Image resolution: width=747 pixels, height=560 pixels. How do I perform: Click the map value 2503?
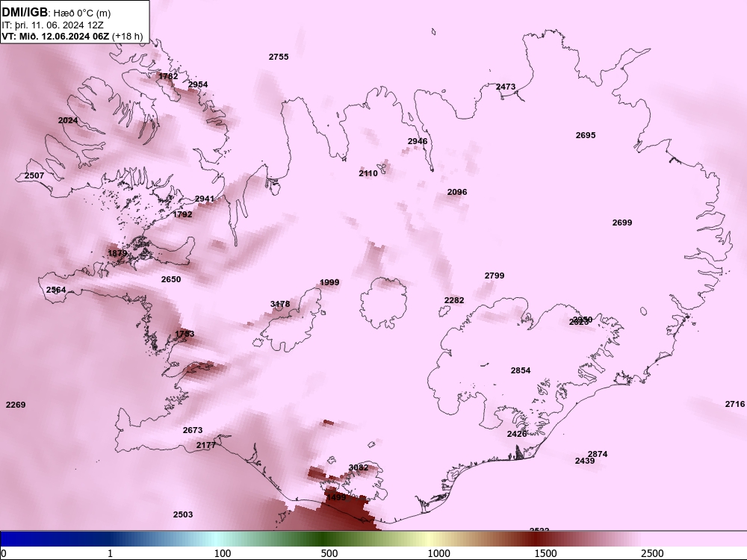183,514
